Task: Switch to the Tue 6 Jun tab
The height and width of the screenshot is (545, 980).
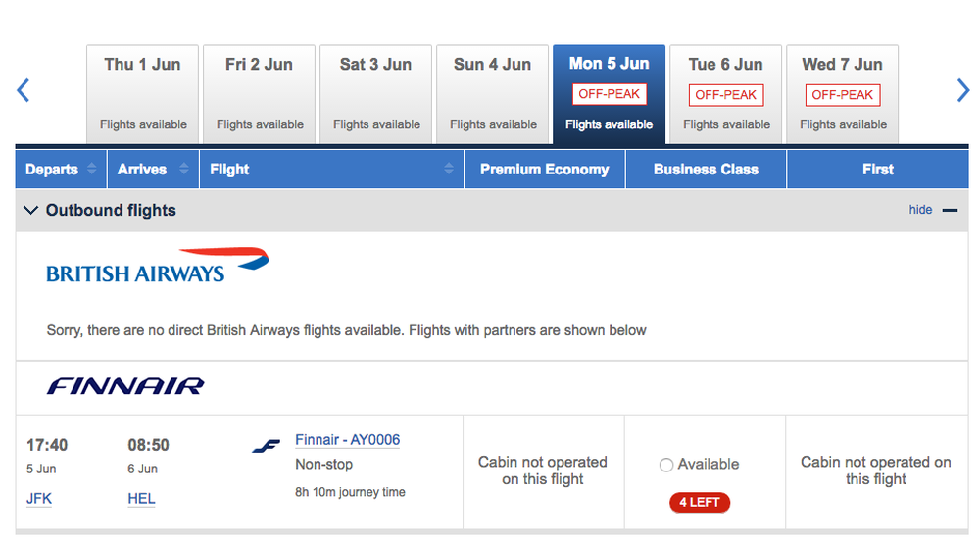Action: (725, 94)
